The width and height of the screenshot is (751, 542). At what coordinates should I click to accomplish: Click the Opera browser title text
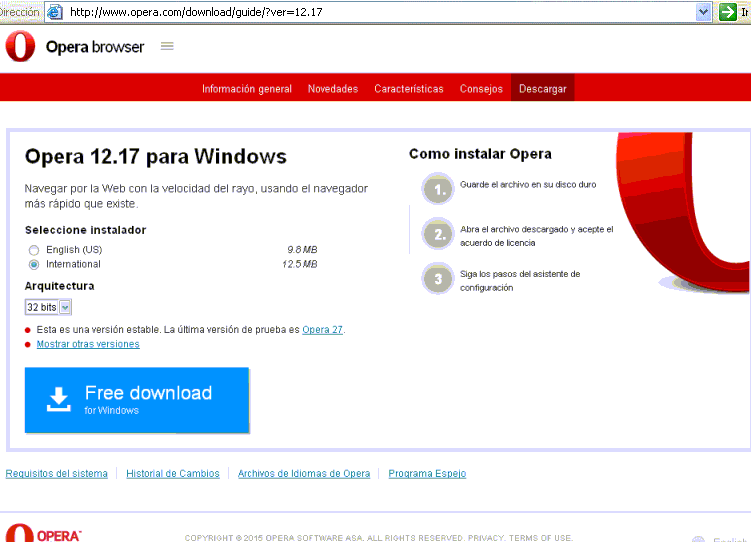click(95, 47)
